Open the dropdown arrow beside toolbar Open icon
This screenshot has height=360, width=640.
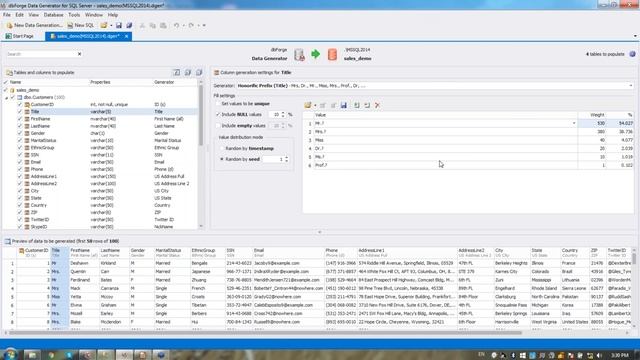(x=111, y=25)
